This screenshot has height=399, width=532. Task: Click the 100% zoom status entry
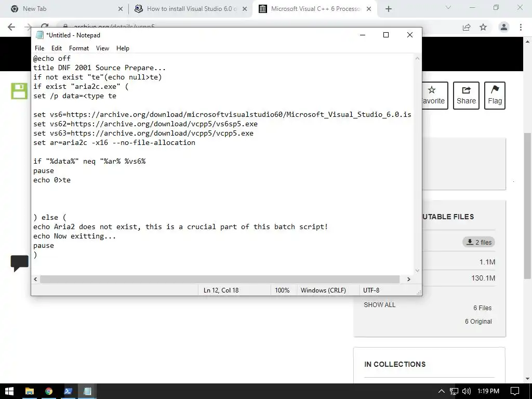point(282,290)
